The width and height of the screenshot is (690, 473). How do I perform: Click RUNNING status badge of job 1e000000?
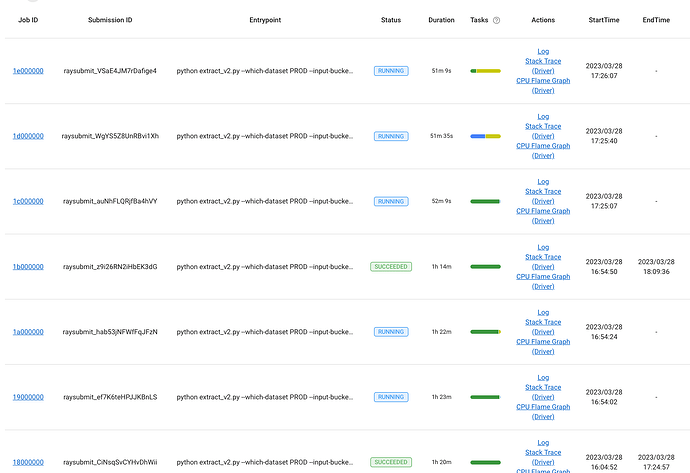tap(391, 71)
